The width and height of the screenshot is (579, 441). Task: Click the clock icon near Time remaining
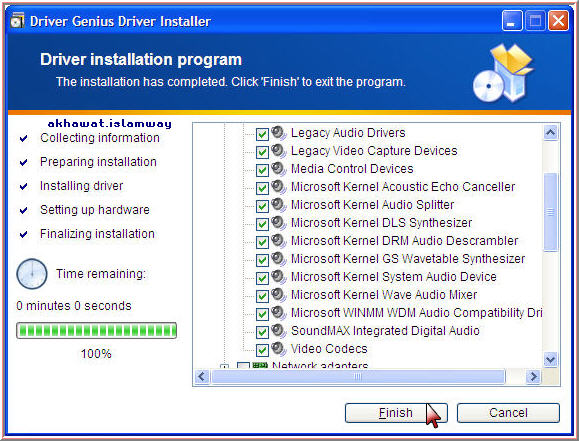(x=32, y=274)
